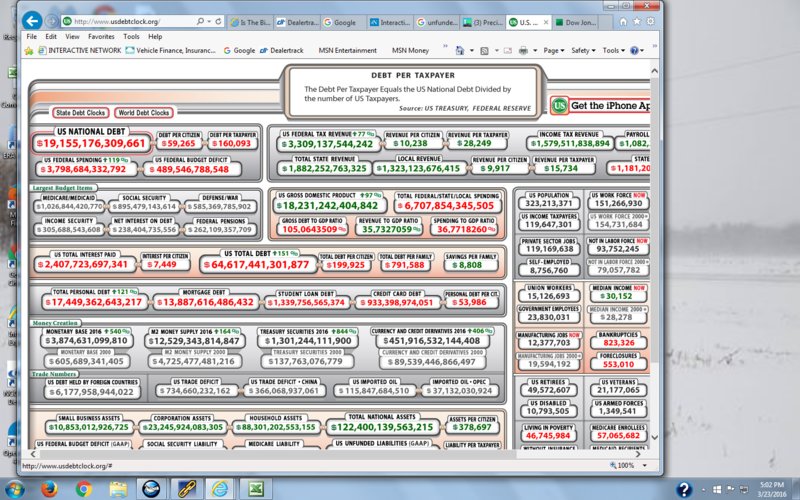Switch to the Google browser tab
Image resolution: width=800 pixels, height=500 pixels.
coord(343,22)
